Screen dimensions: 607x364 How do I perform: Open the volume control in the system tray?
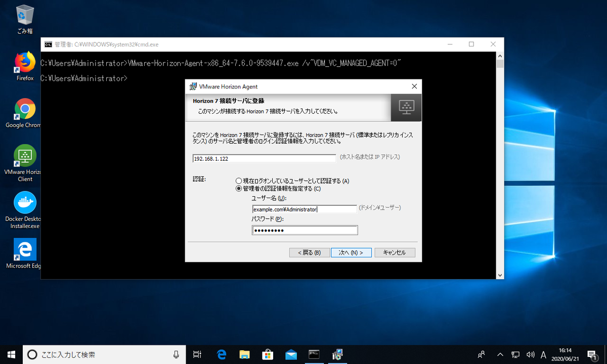point(531,355)
